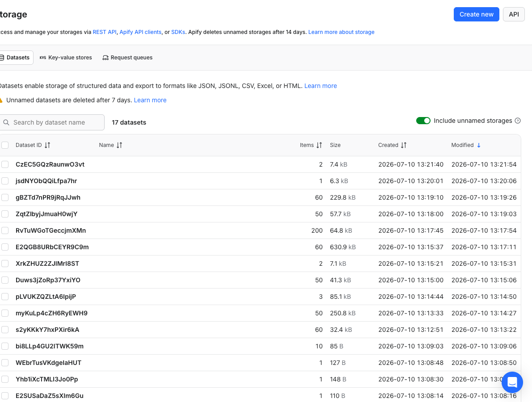Open the Apify API clients link
The width and height of the screenshot is (532, 402).
coord(140,32)
